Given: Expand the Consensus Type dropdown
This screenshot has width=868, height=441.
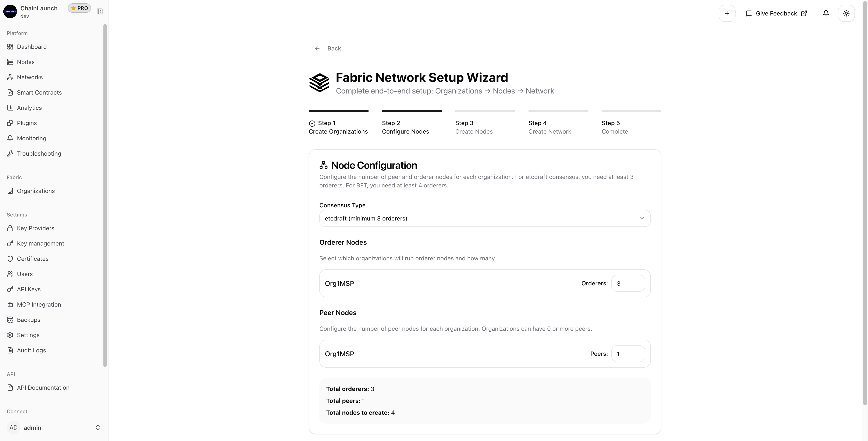Looking at the screenshot, I should 485,218.
